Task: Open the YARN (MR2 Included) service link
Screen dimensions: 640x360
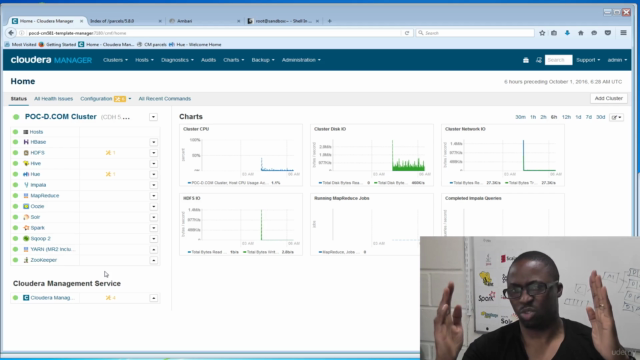Action: 53,249
